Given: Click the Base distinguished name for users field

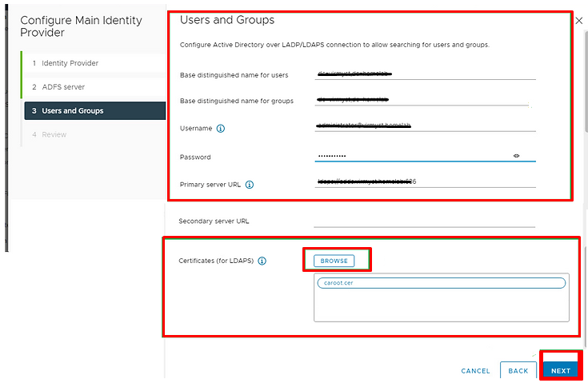Looking at the screenshot, I should pos(424,74).
